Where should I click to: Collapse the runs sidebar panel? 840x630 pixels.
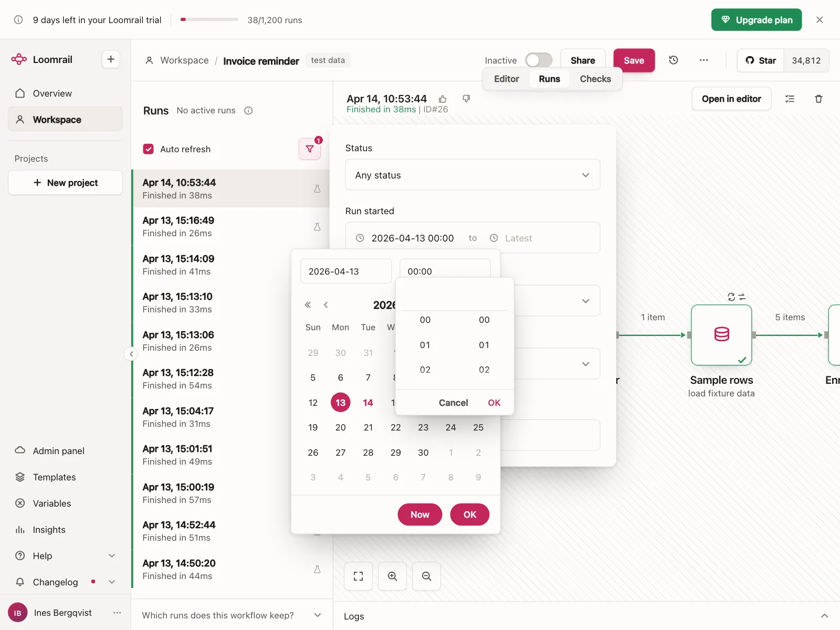(x=131, y=354)
